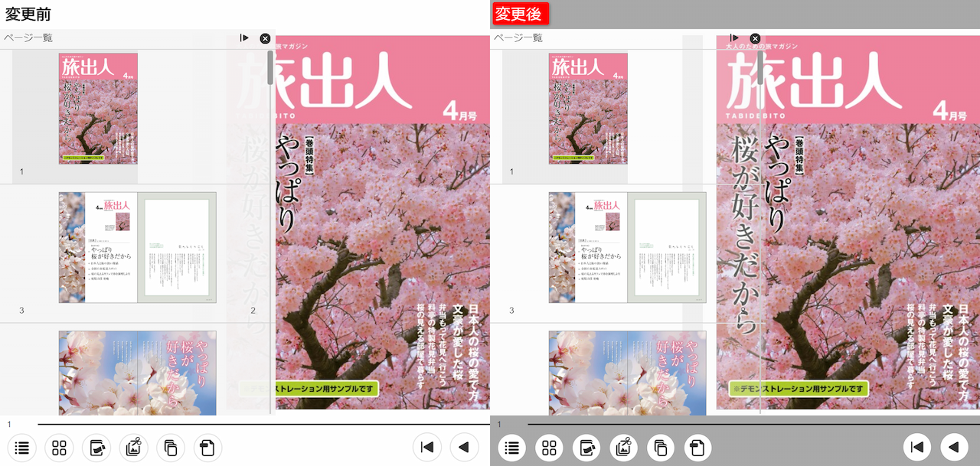Open the bookmark page icon
The height and width of the screenshot is (466, 980).
pyautogui.click(x=207, y=448)
